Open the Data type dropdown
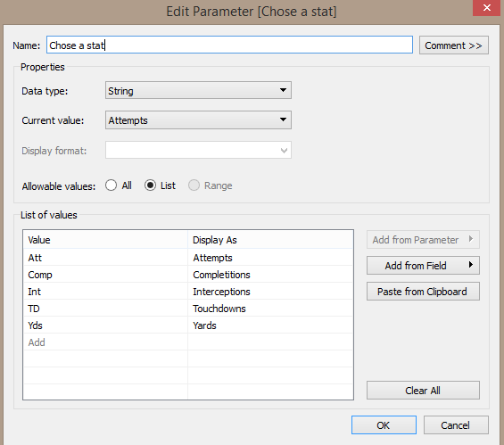 click(x=198, y=90)
